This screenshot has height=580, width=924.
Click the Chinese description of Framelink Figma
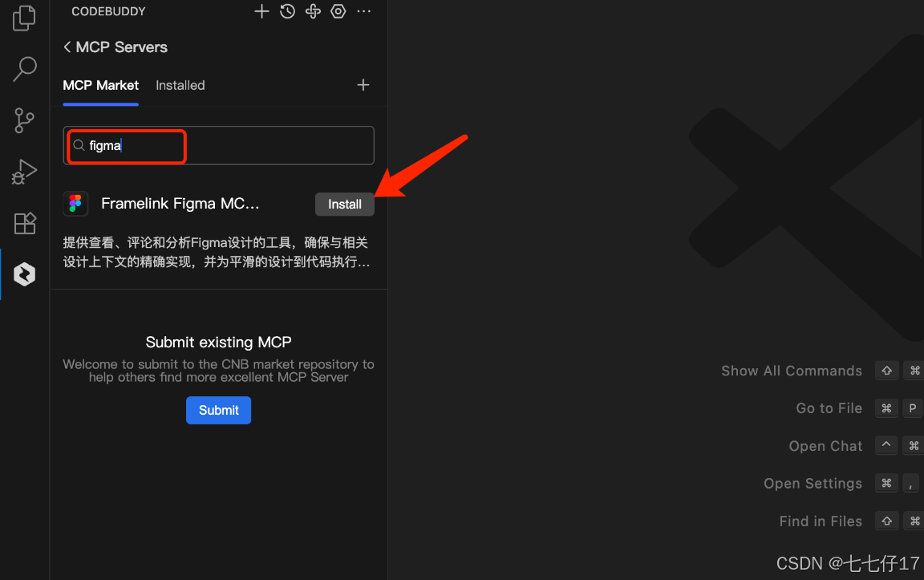217,252
